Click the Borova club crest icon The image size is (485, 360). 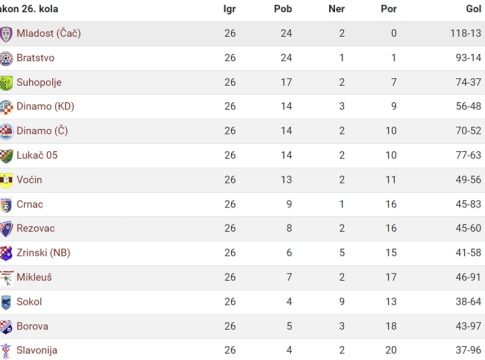pos(6,327)
